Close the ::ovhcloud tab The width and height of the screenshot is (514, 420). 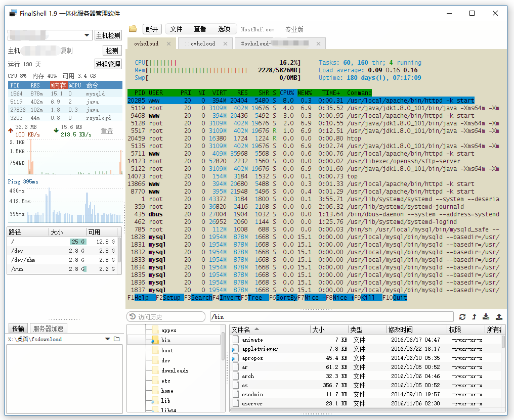pos(226,43)
